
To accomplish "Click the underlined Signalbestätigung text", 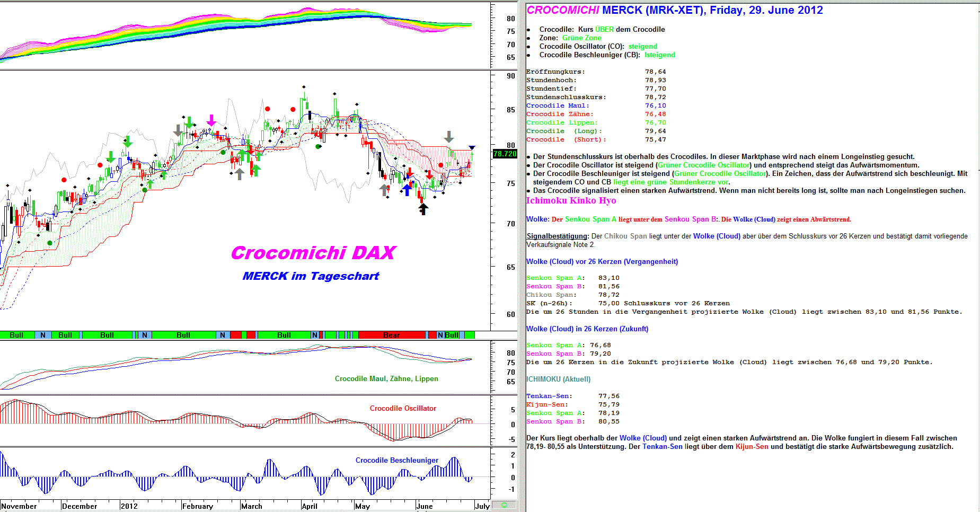I will [558, 236].
